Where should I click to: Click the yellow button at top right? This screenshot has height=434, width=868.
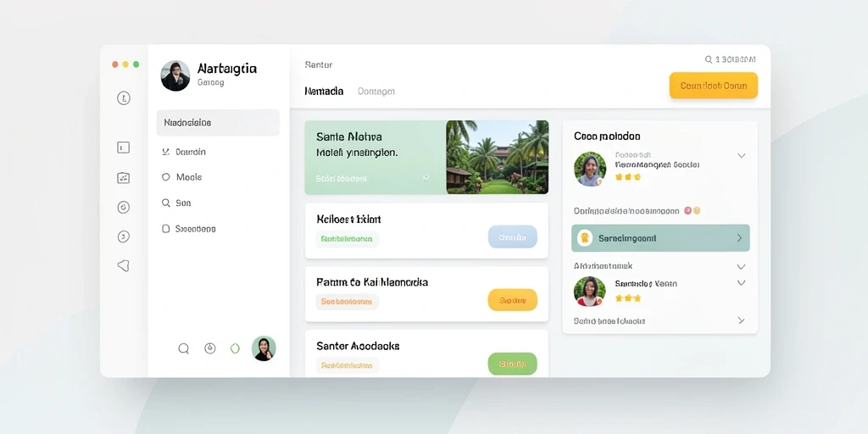point(714,86)
